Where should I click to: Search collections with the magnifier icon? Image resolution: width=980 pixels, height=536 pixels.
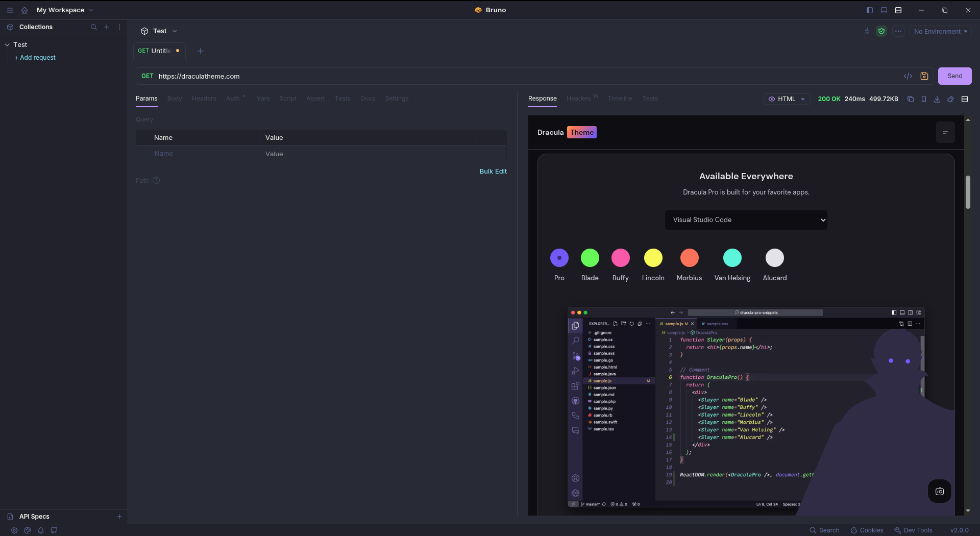point(93,27)
